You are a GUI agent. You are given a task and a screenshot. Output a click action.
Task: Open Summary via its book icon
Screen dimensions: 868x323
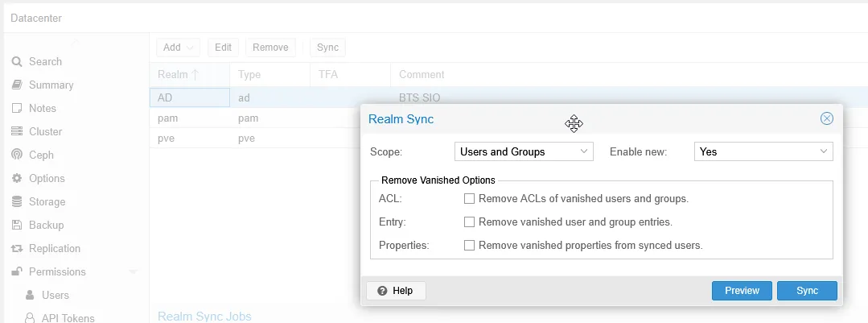click(x=16, y=85)
